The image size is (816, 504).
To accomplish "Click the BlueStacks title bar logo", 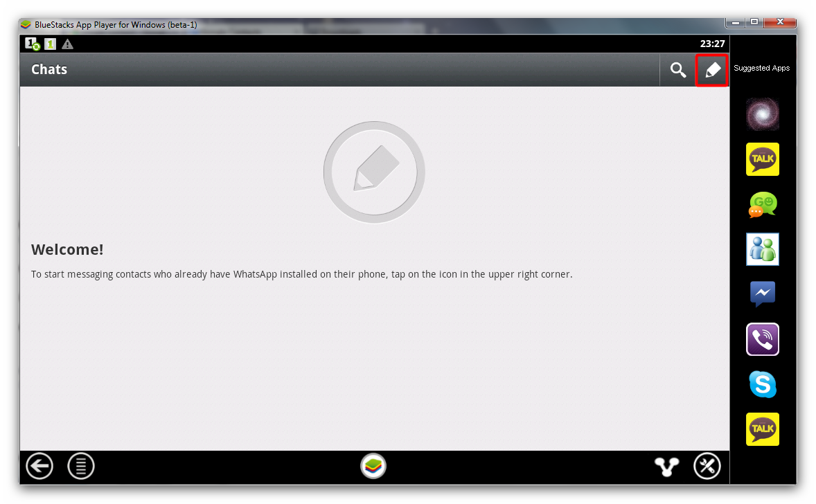I will [x=26, y=25].
